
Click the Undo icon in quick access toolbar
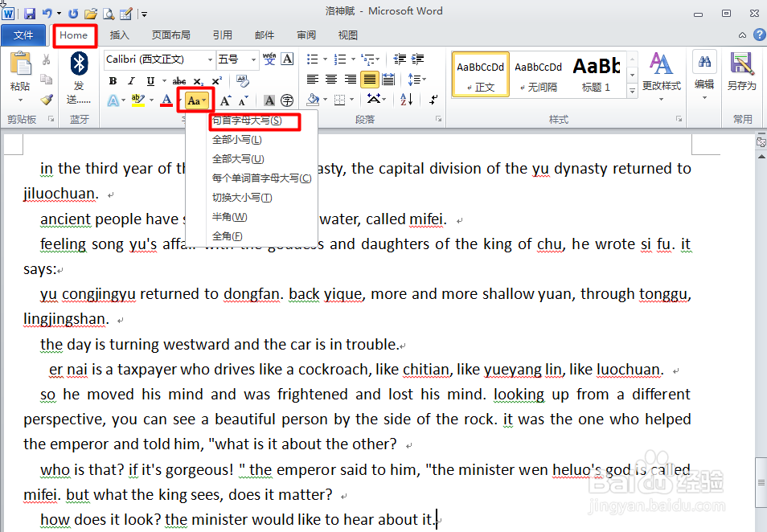coord(47,14)
